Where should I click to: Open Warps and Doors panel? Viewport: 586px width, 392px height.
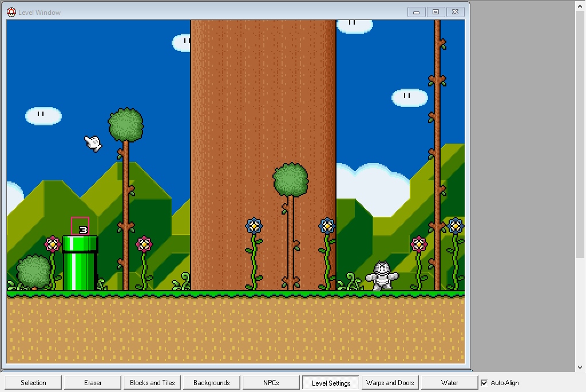(x=390, y=383)
